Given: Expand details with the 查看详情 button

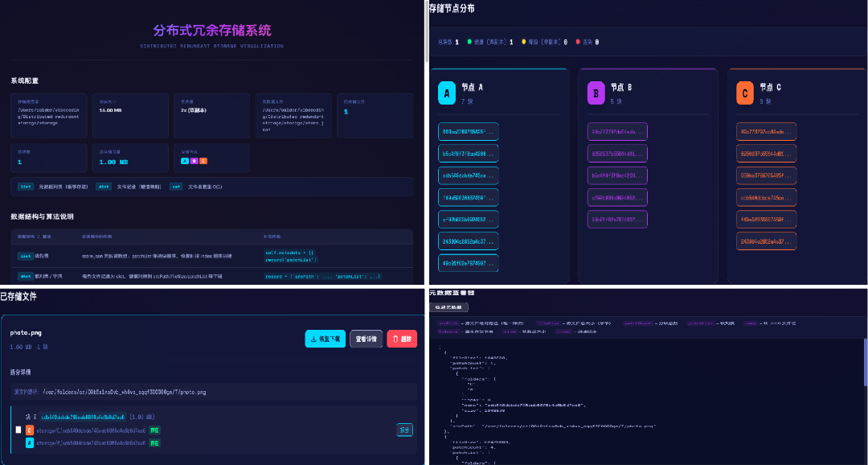Looking at the screenshot, I should (366, 339).
